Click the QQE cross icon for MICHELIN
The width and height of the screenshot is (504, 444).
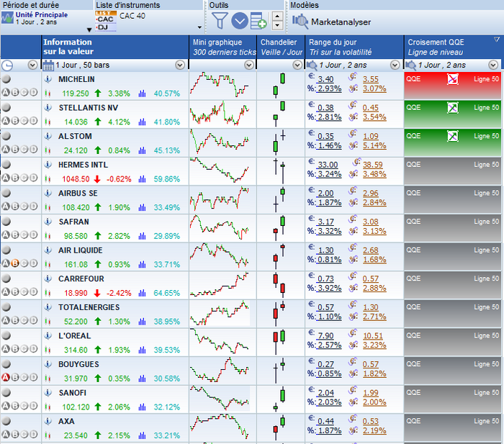coord(453,79)
